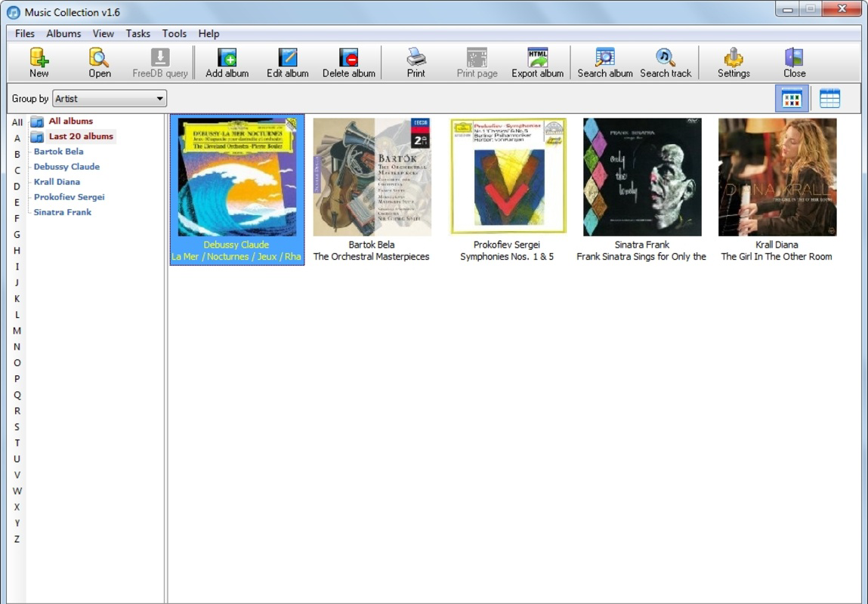Open the View menu
This screenshot has height=604, width=868.
[103, 34]
